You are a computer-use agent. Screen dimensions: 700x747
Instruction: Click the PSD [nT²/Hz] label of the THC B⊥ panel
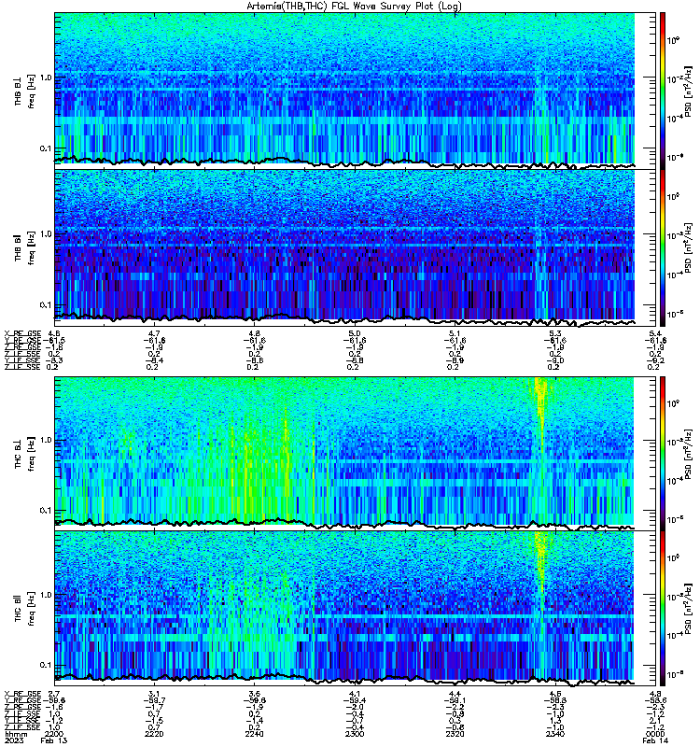689,454
